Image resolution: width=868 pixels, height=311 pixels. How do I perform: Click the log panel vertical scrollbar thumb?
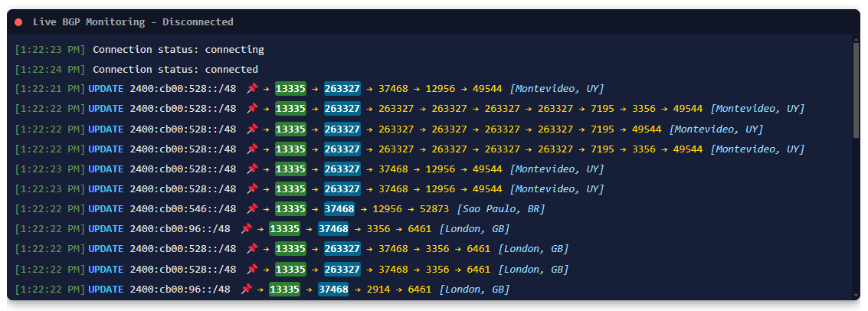[856, 89]
